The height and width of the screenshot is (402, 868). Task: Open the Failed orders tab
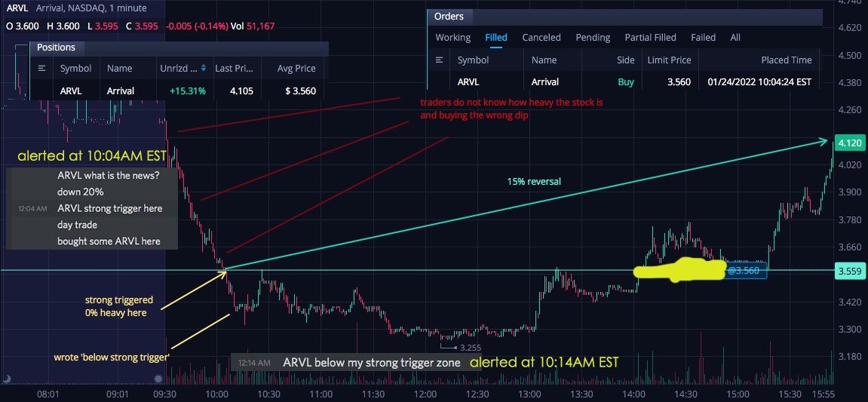(703, 38)
